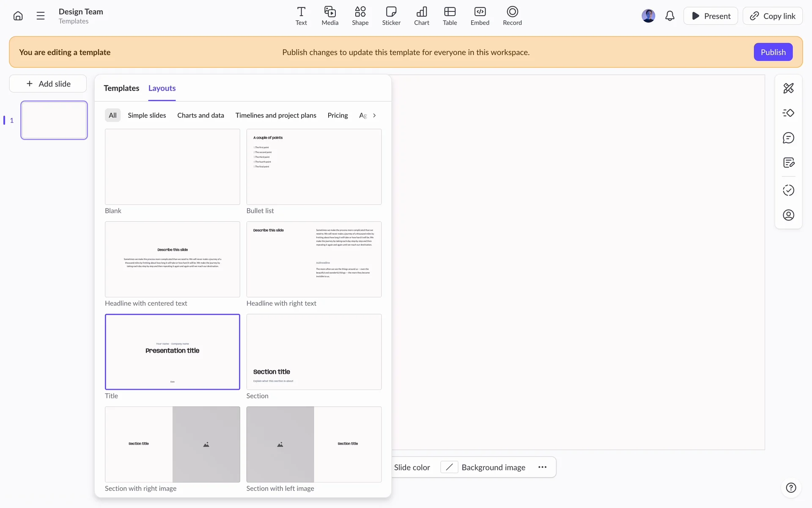
Task: Open the help question mark button
Action: pyautogui.click(x=790, y=488)
